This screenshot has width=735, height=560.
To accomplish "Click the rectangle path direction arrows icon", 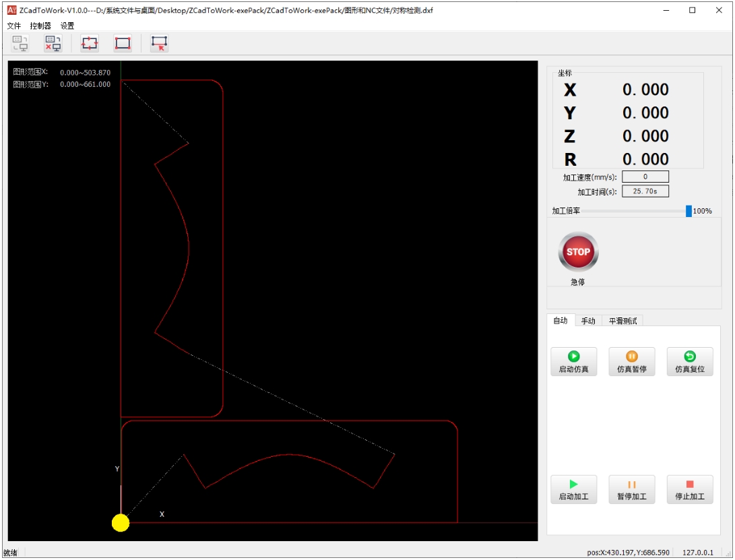I will pyautogui.click(x=90, y=43).
